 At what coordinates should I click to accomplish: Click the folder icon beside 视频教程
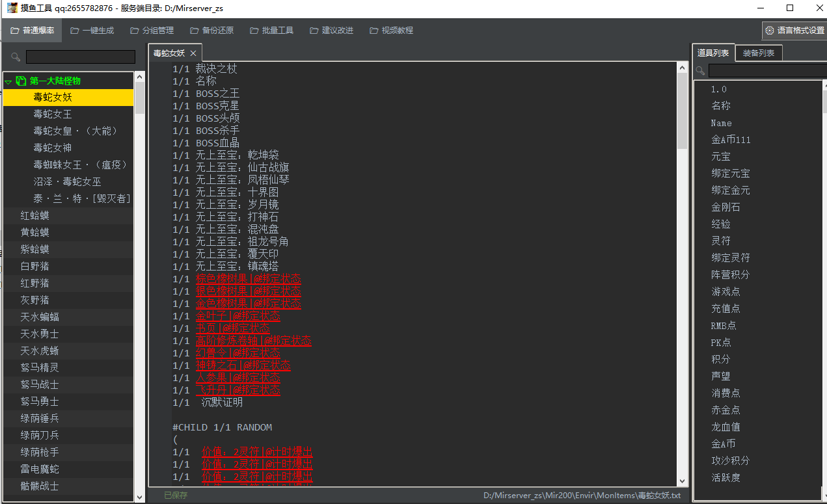coord(374,31)
